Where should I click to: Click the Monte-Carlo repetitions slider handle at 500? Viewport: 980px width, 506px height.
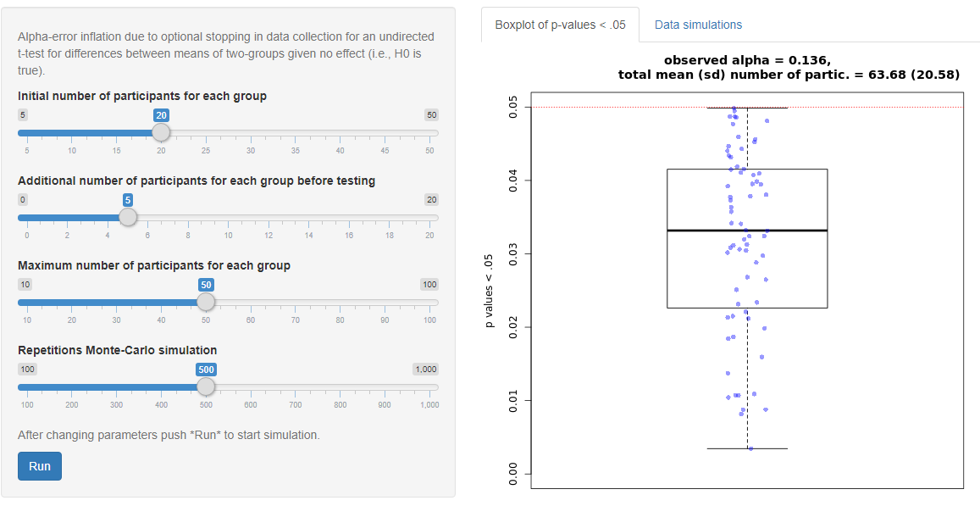(x=206, y=386)
